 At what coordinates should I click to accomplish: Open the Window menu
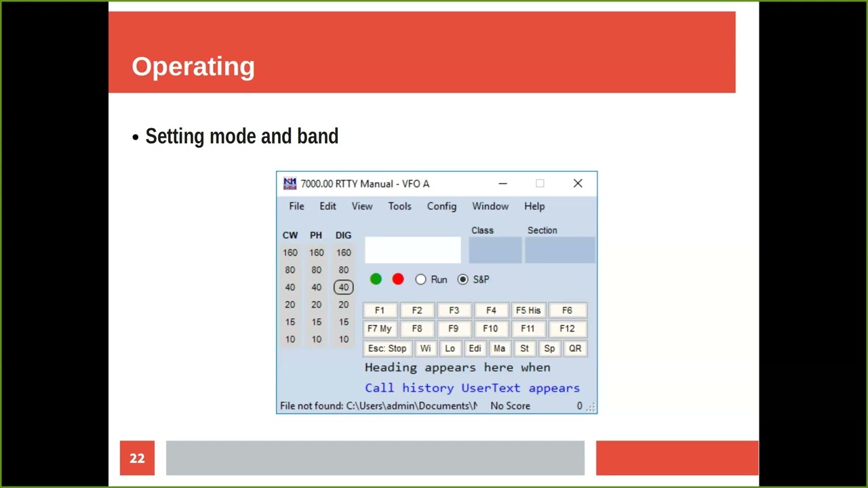tap(490, 206)
